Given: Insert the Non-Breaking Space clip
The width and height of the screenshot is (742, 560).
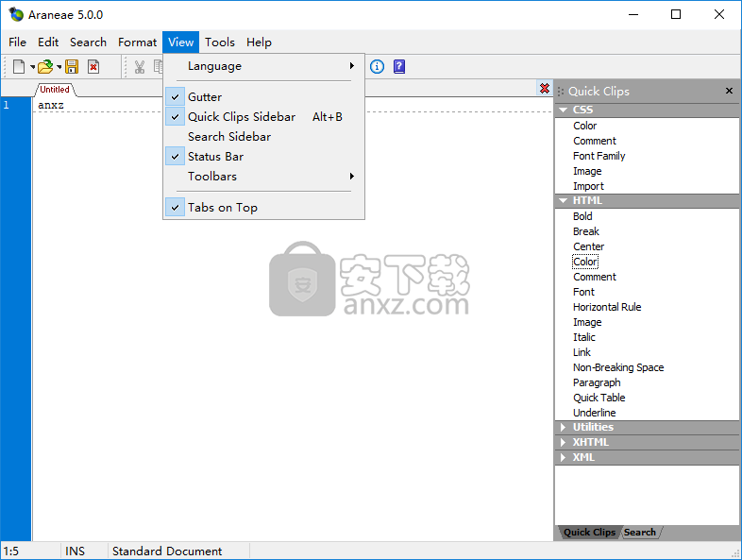Looking at the screenshot, I should tap(618, 367).
